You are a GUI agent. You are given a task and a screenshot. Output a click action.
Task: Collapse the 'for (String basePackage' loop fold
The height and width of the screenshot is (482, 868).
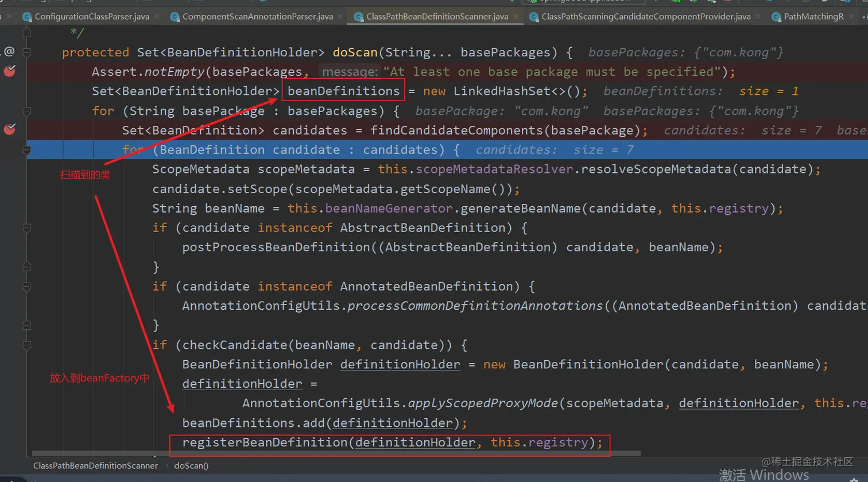(26, 110)
